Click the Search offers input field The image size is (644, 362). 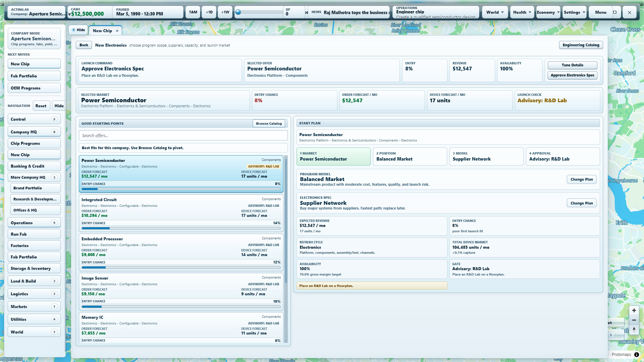point(183,136)
